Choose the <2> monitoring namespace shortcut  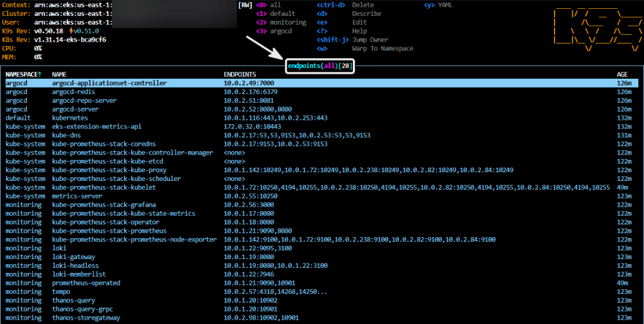pos(281,22)
